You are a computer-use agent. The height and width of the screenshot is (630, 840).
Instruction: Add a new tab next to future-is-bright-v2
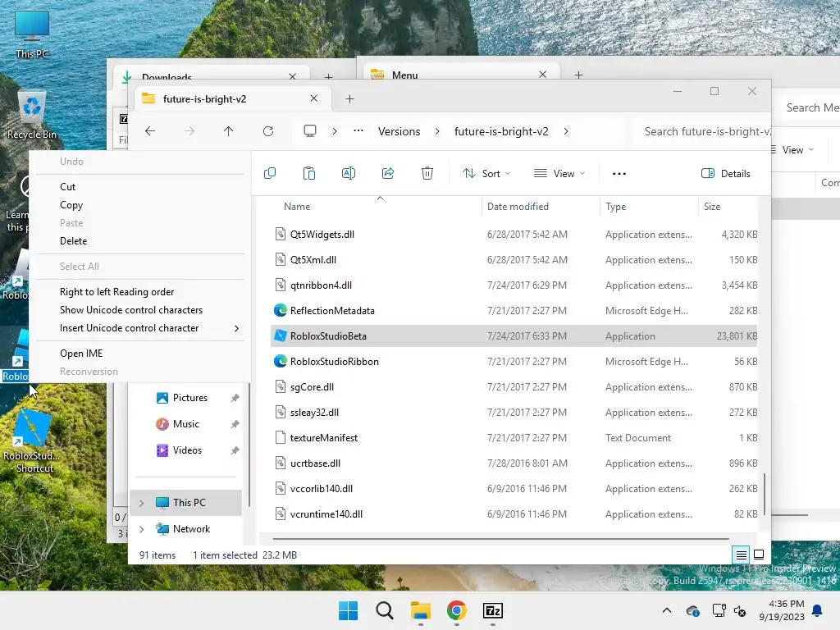(x=349, y=98)
